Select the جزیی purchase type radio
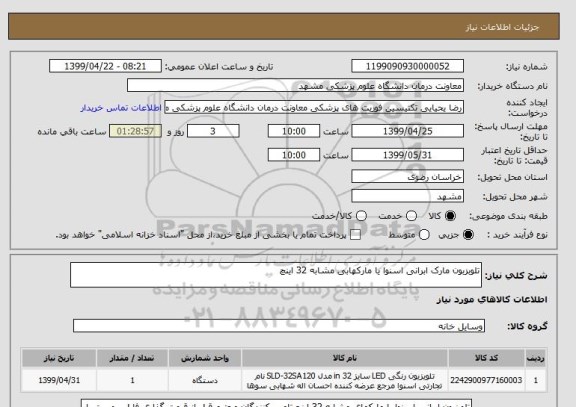This screenshot has height=407, width=576. pyautogui.click(x=468, y=235)
